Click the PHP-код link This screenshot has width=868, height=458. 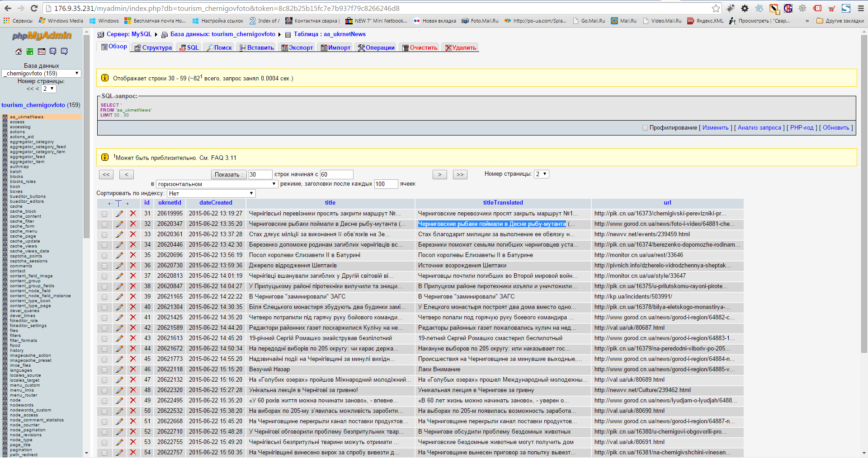click(802, 128)
